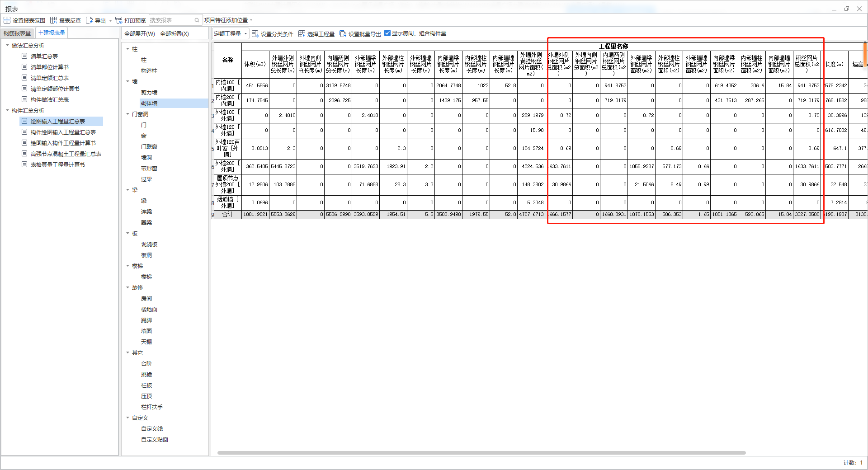Click the 绘图输入构件工程量计算书 document icon
Image resolution: width=868 pixels, height=470 pixels.
[x=24, y=143]
